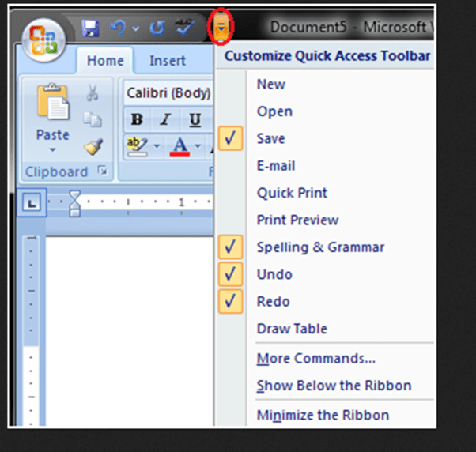Open More Commands... dialog
This screenshot has width=476, height=452.
click(x=325, y=359)
